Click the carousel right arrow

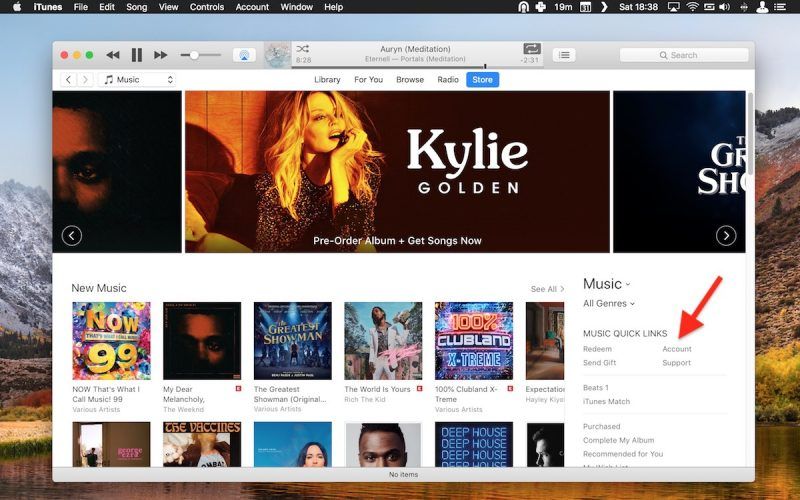[726, 236]
